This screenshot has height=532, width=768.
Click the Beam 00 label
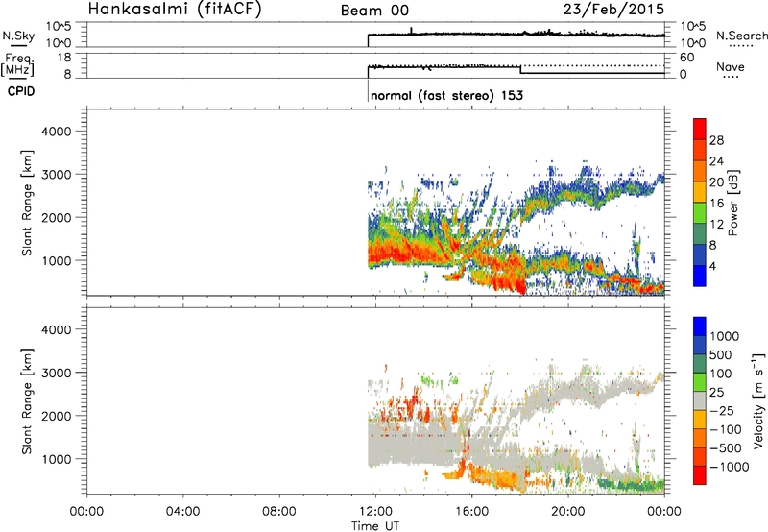point(374,11)
